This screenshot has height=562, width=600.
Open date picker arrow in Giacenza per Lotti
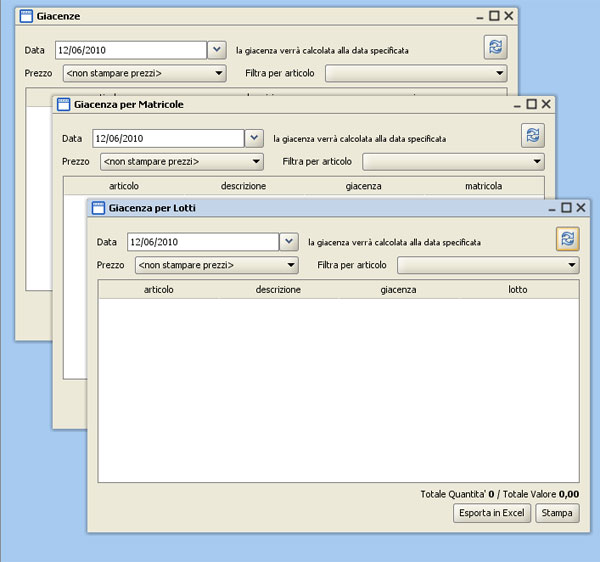coord(289,242)
